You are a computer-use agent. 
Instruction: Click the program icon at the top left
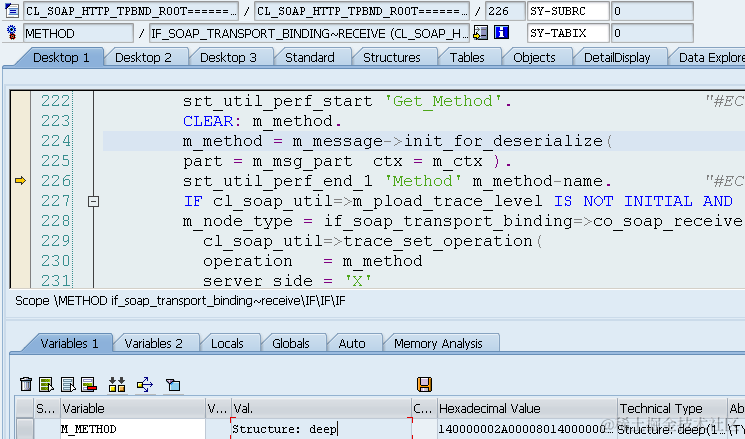(x=11, y=10)
